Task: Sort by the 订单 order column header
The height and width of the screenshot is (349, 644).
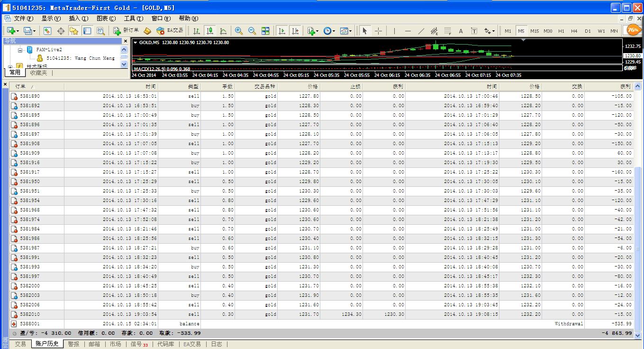Action: [36, 87]
